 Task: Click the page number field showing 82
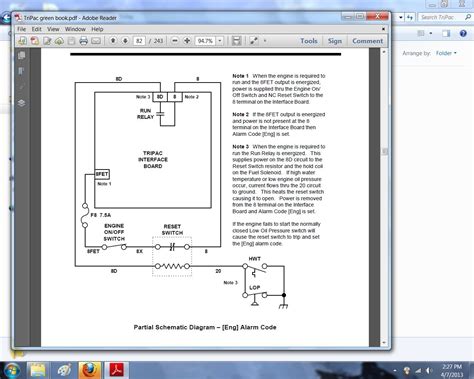point(139,41)
